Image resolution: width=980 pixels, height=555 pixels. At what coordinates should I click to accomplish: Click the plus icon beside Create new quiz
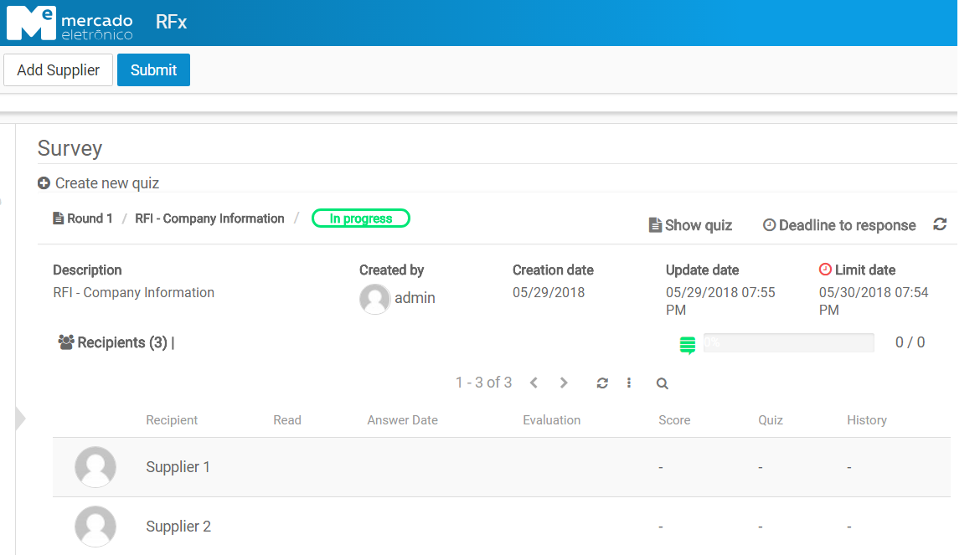tap(44, 183)
